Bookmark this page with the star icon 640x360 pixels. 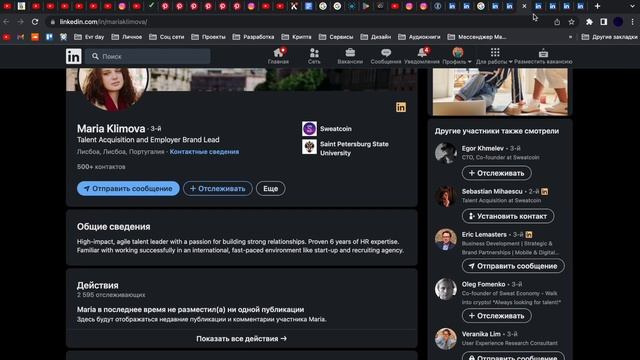[x=571, y=22]
